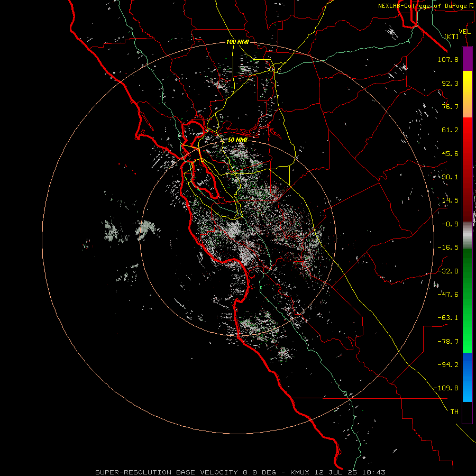Pick the purple segment of the velocity color bar
Screen dimensions: 476x476
coord(467,59)
